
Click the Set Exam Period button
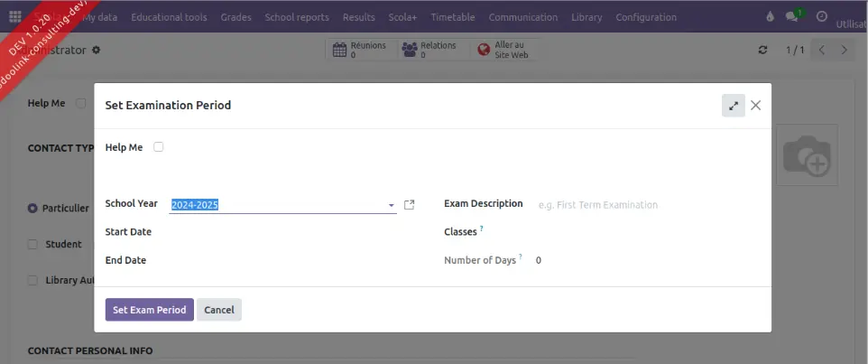149,310
